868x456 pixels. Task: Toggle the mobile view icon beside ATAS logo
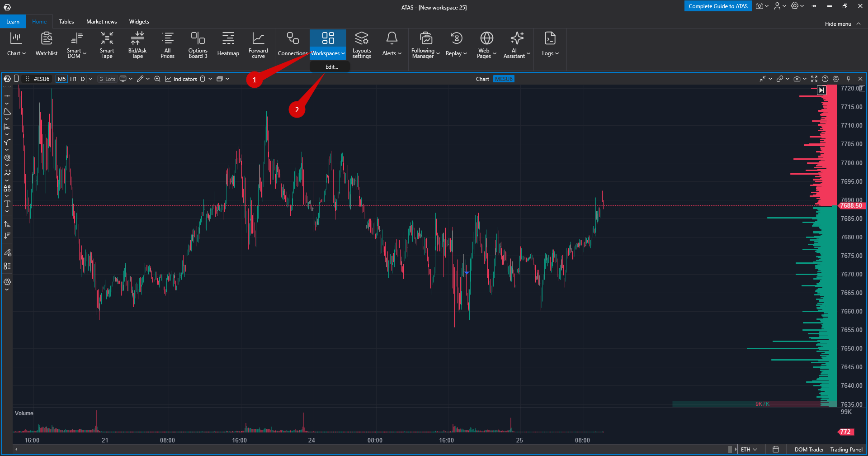pyautogui.click(x=16, y=79)
